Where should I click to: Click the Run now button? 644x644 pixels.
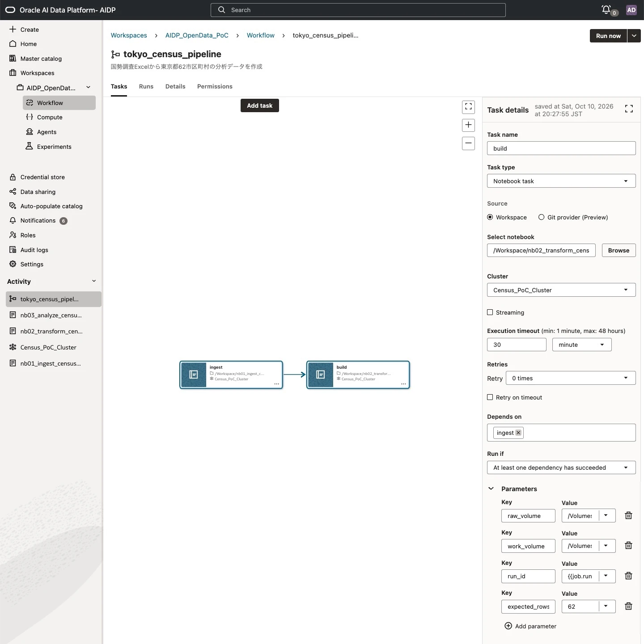coord(608,36)
